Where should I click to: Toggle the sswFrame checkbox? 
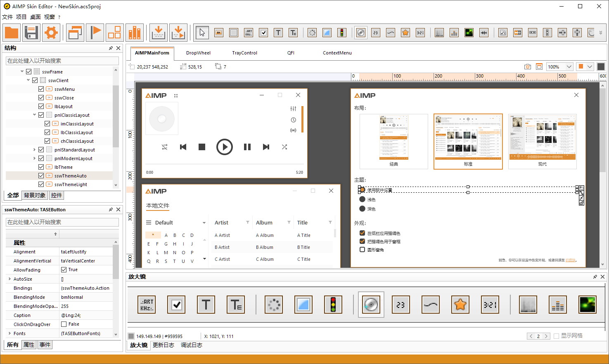[x=28, y=71]
